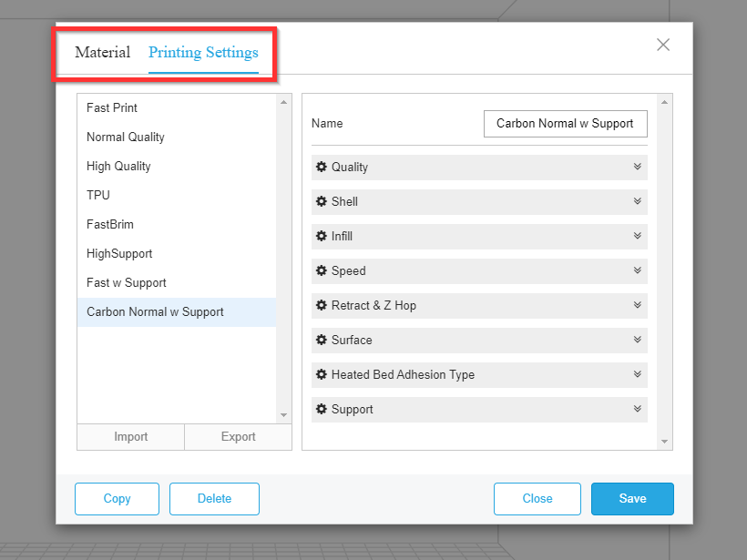The image size is (747, 560).
Task: Click the Save button
Action: (632, 498)
